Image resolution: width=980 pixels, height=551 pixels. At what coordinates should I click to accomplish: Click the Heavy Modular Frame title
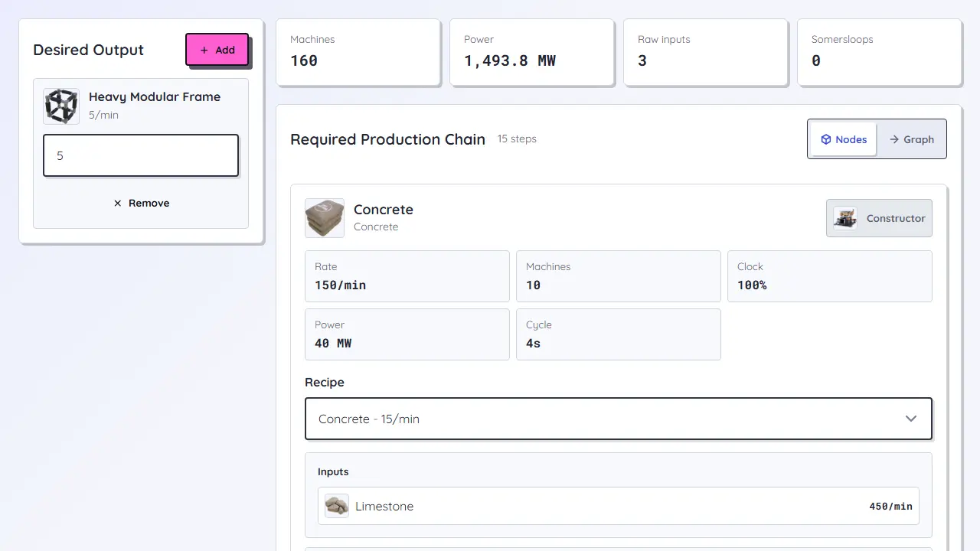(155, 96)
